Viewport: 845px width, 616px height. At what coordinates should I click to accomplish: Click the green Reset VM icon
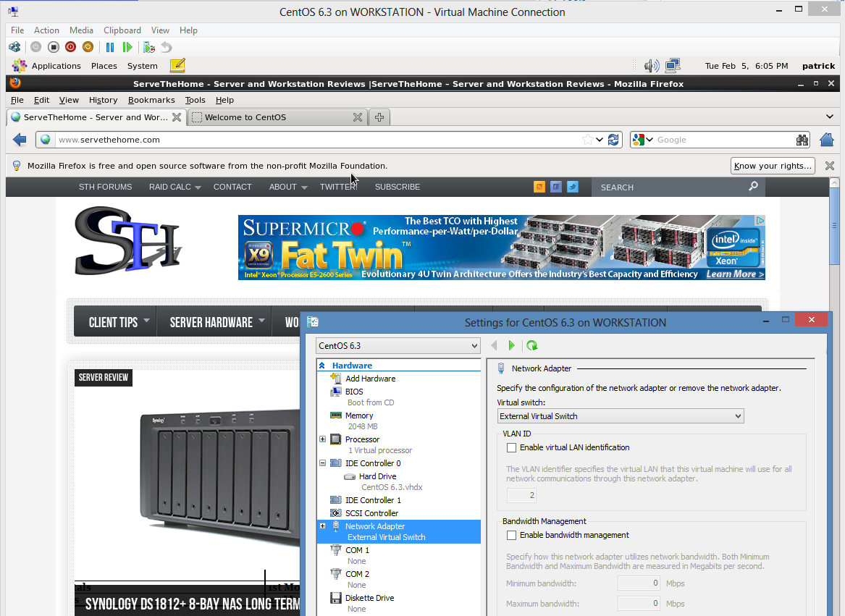(127, 47)
